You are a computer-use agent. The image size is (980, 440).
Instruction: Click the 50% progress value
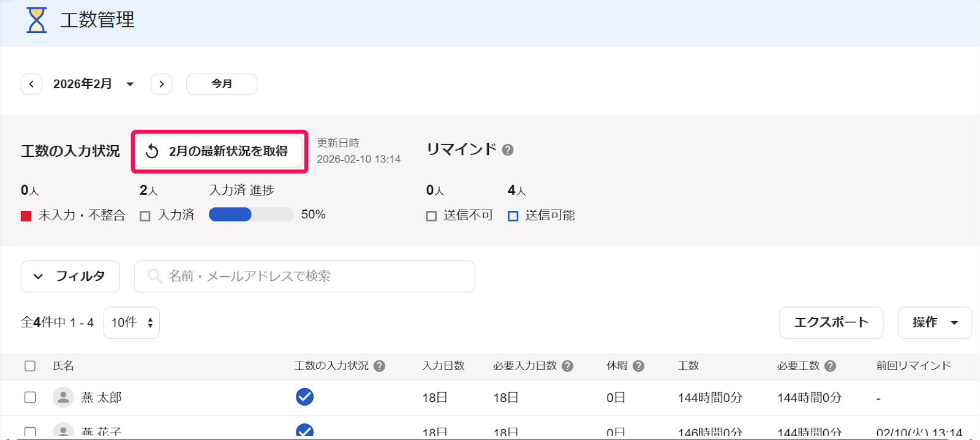point(314,214)
